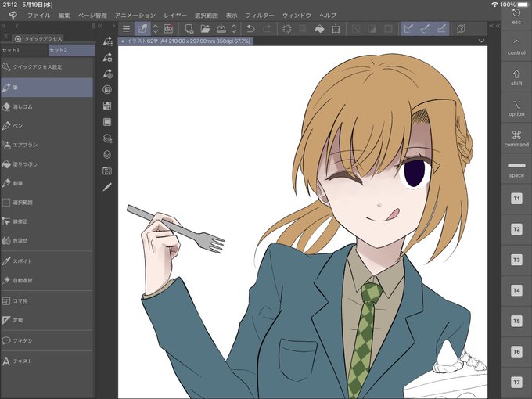Collapse the palette dock double-arrow

click(100, 26)
